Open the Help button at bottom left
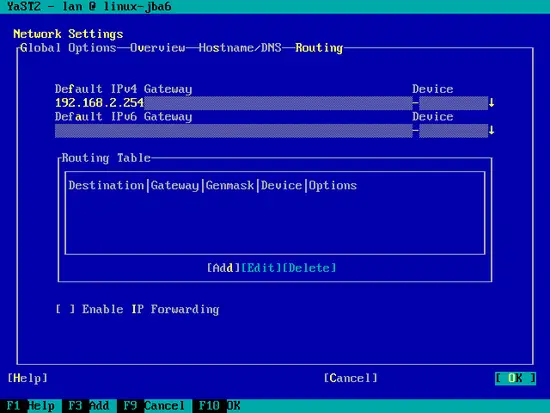550x413 pixels. [27, 378]
